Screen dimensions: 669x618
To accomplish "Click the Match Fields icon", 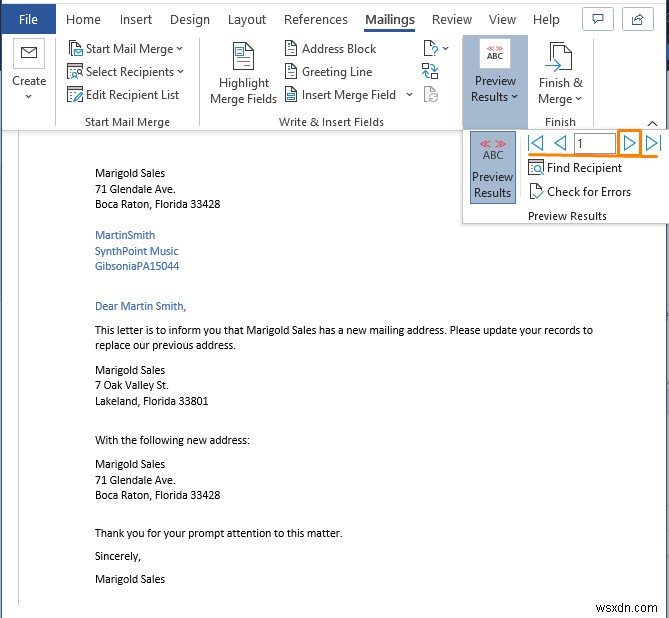I will pyautogui.click(x=430, y=71).
